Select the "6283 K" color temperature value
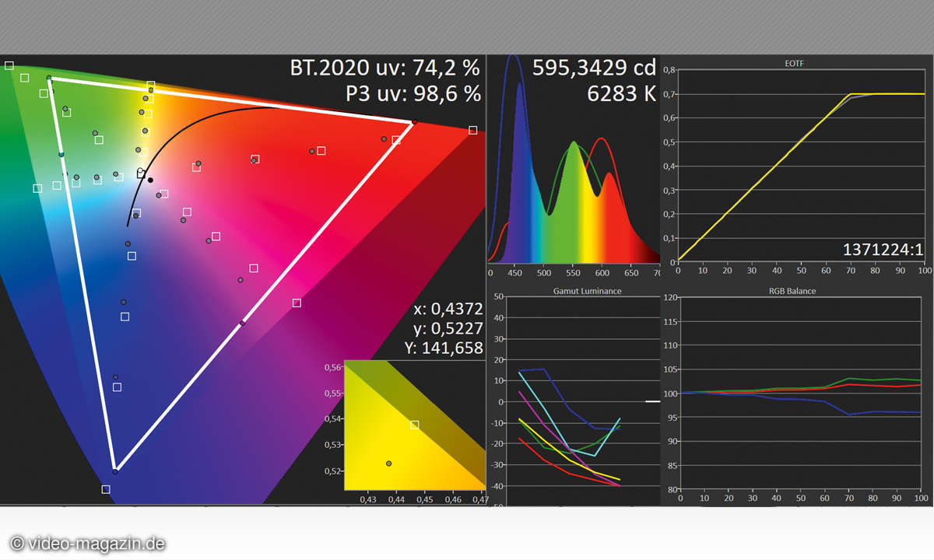Image resolution: width=934 pixels, height=560 pixels. 621,94
